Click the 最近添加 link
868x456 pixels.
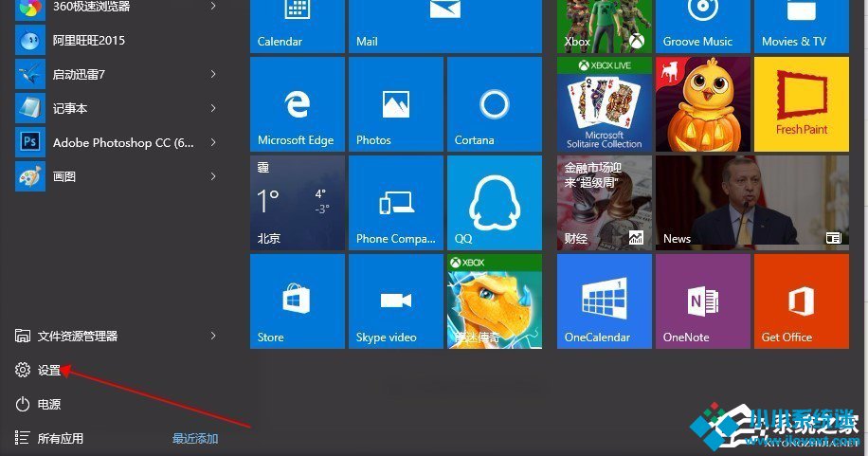coord(195,438)
